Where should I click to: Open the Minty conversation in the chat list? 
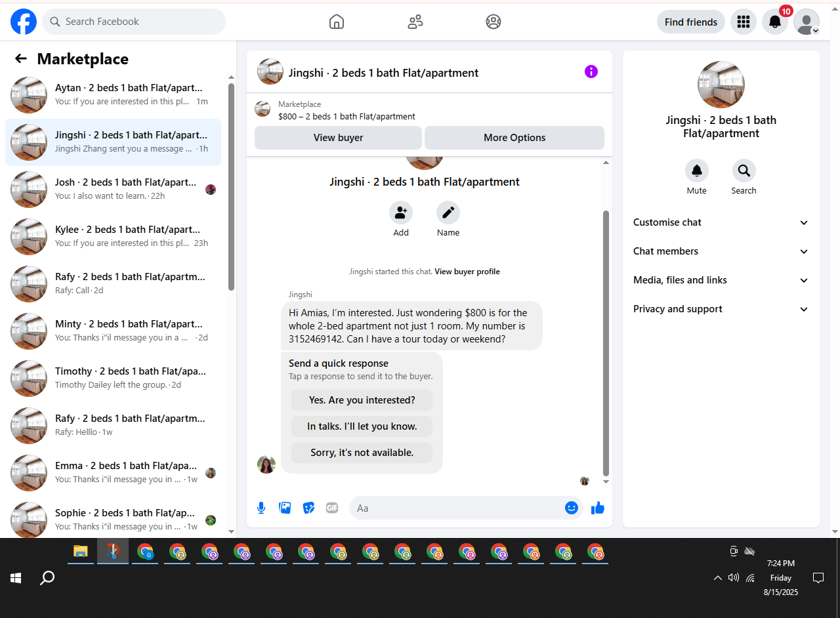(x=113, y=331)
